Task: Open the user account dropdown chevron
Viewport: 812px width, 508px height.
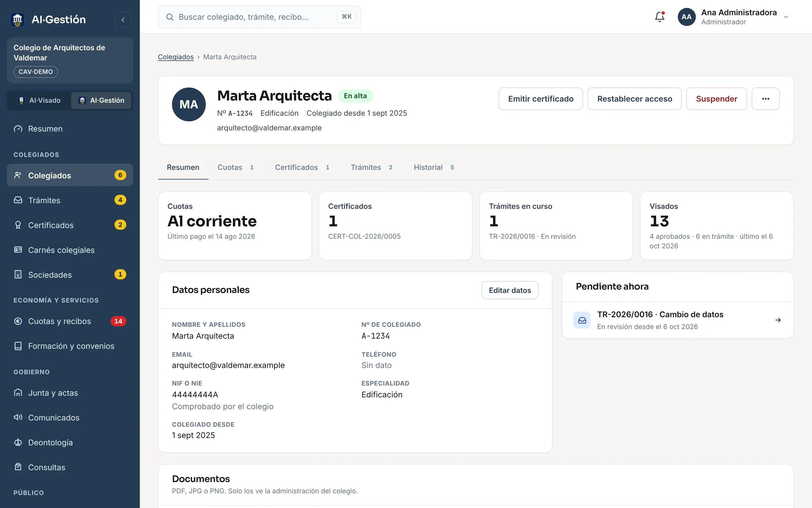Action: click(x=786, y=17)
